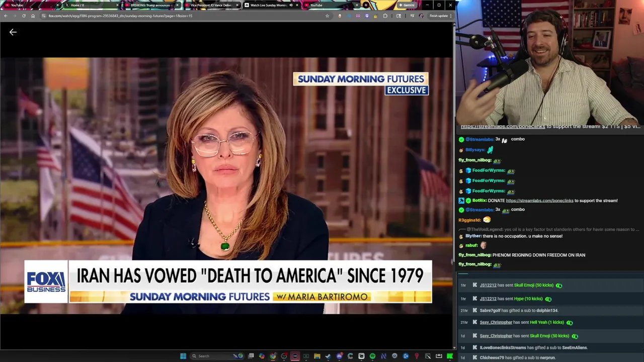
Task: Open the Extensions puzzle icon in the toolbar
Action: pyautogui.click(x=385, y=16)
